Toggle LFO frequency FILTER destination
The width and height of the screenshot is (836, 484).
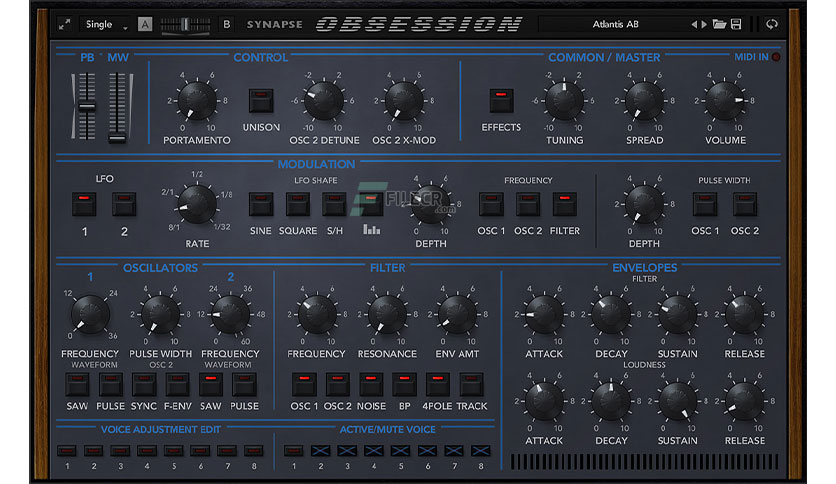click(565, 204)
